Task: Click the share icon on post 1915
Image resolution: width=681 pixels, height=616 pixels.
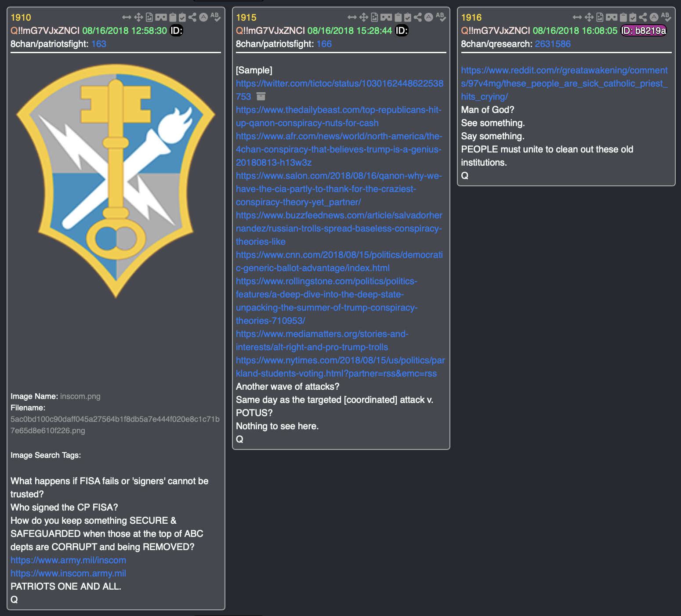Action: 418,17
